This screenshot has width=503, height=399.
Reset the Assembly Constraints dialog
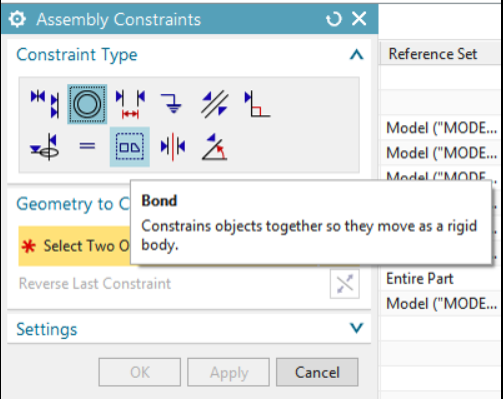click(334, 19)
